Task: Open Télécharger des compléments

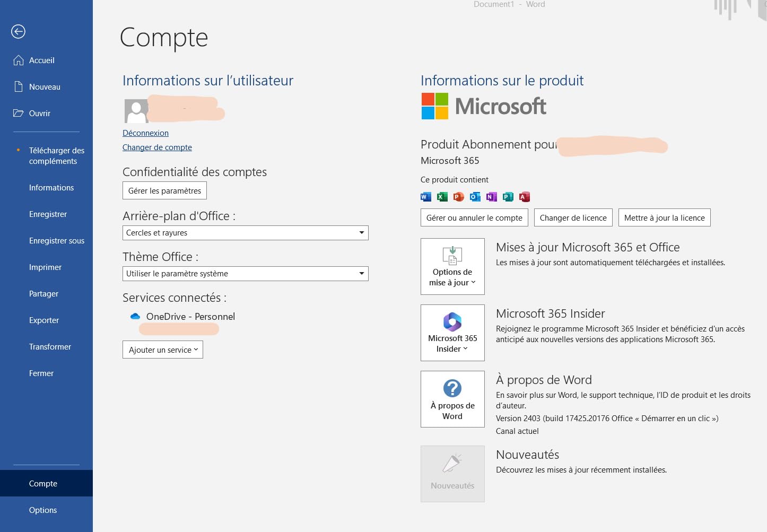Action: [46, 156]
